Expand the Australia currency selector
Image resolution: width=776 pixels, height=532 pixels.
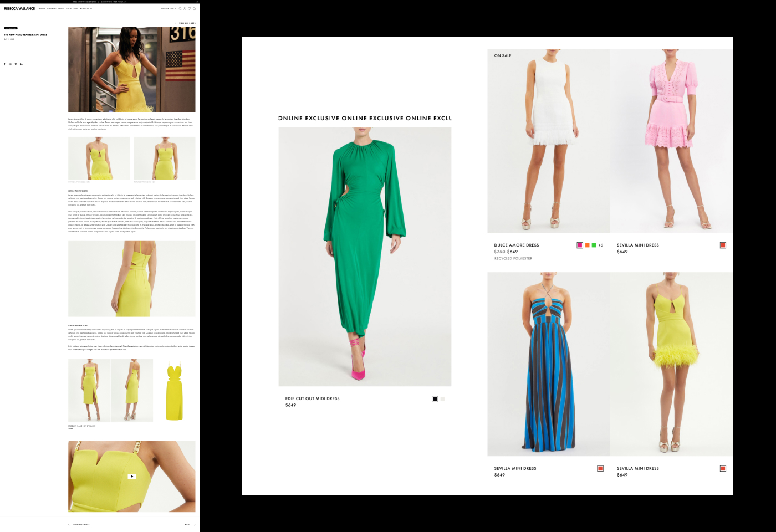169,9
